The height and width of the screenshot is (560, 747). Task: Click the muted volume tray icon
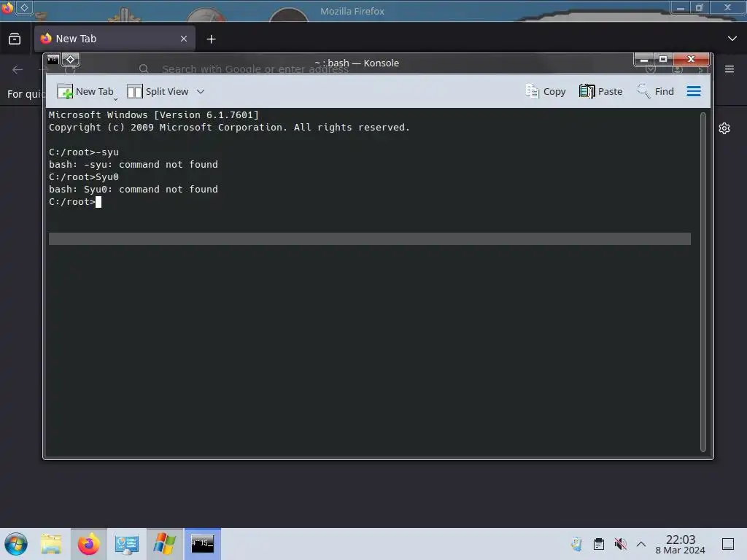pyautogui.click(x=620, y=544)
